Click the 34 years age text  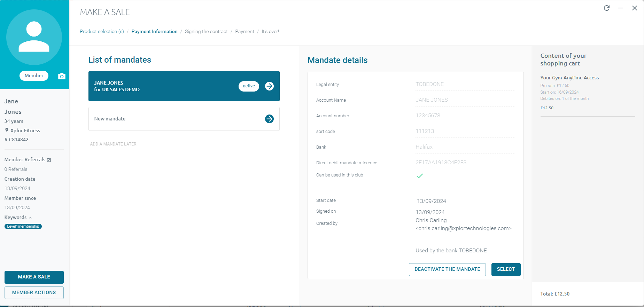click(14, 121)
